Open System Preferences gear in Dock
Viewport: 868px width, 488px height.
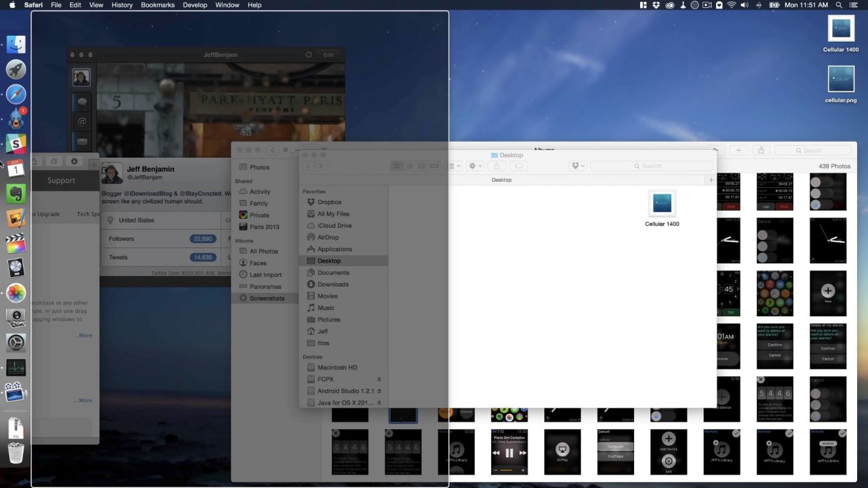coord(16,343)
